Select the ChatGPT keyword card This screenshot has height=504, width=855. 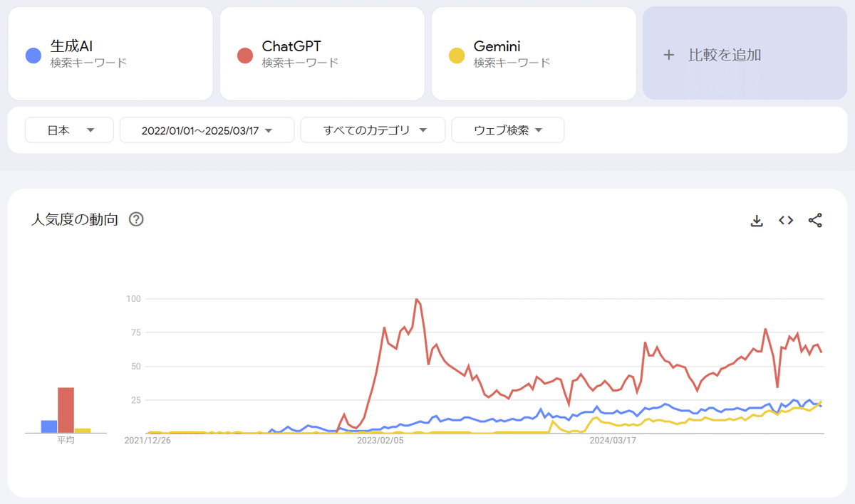[x=321, y=53]
